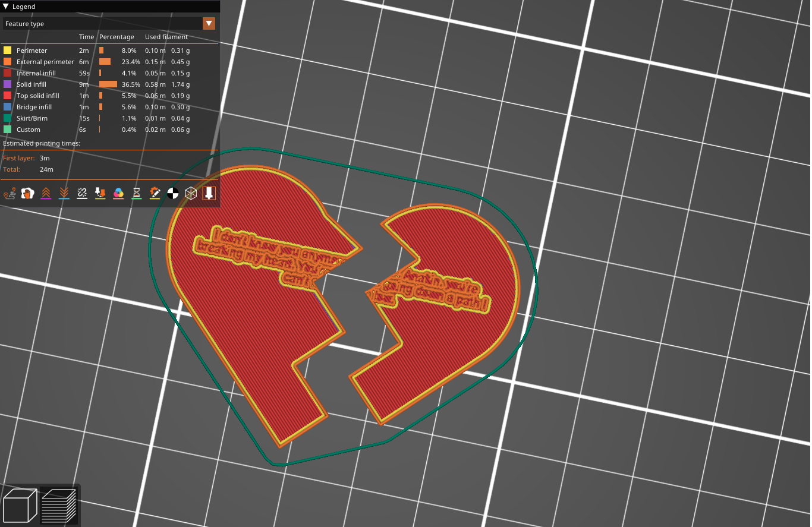
Task: Toggle seams visibility chain-link icon
Action: click(x=82, y=193)
